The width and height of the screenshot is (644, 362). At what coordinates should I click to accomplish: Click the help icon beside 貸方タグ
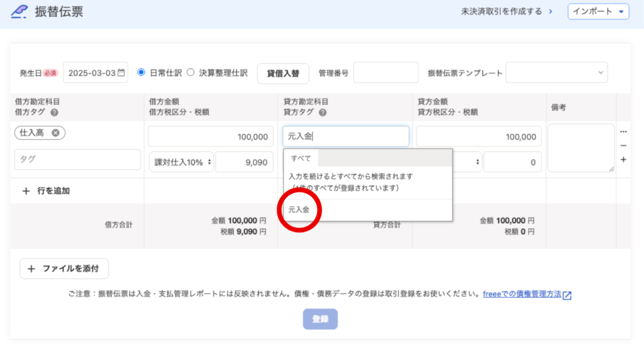tap(322, 112)
